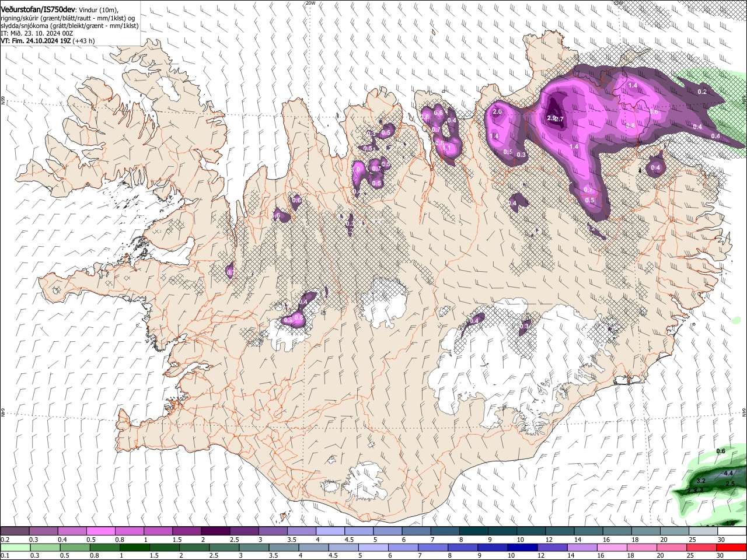This screenshot has height=560, width=747.
Task: Select rain legend swatch labeled 2.5
Action: (x=224, y=548)
